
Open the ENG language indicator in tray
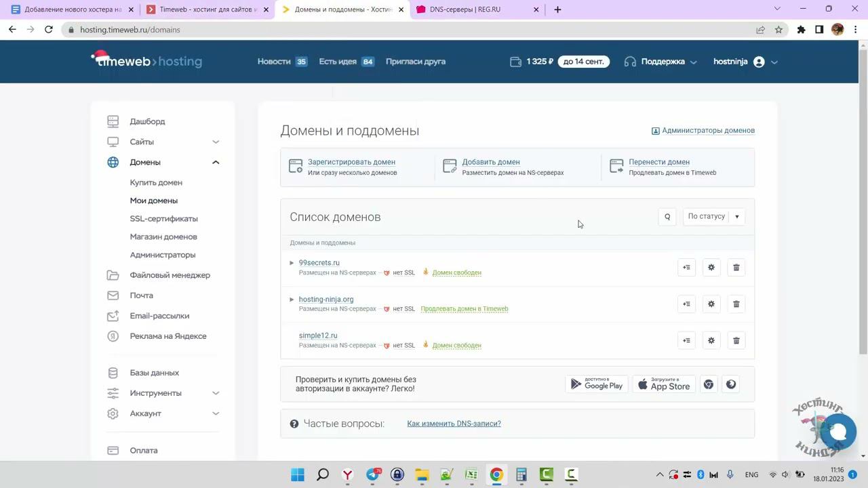click(751, 475)
